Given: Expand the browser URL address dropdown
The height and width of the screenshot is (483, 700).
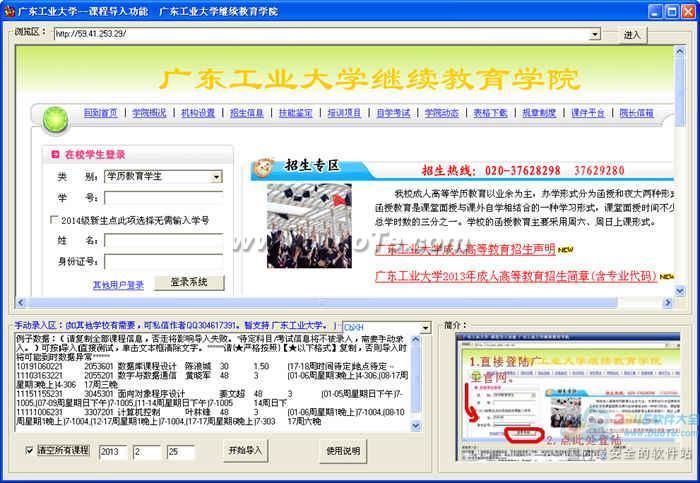Looking at the screenshot, I should point(594,34).
